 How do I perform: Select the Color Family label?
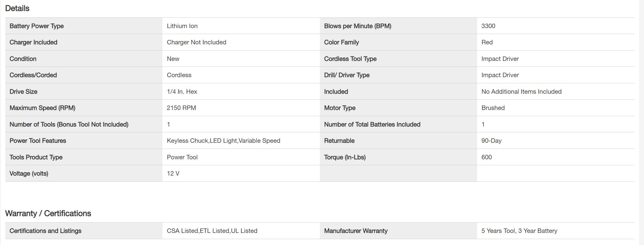341,42
